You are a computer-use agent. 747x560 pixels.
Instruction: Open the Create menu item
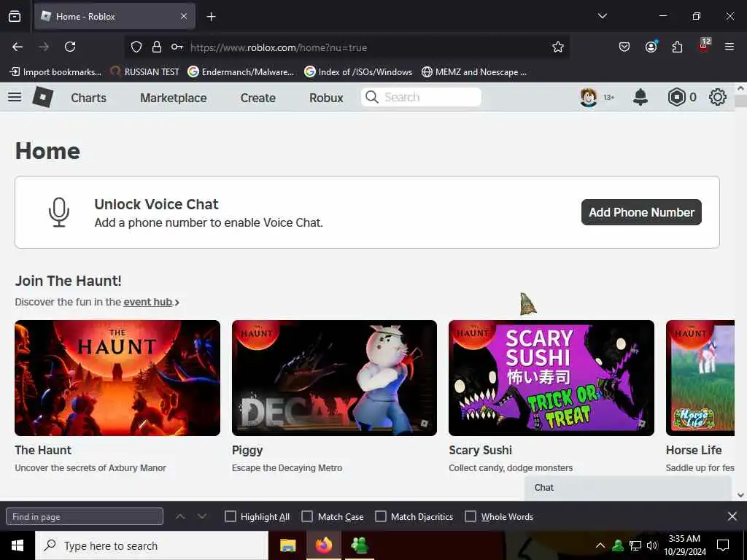click(258, 98)
